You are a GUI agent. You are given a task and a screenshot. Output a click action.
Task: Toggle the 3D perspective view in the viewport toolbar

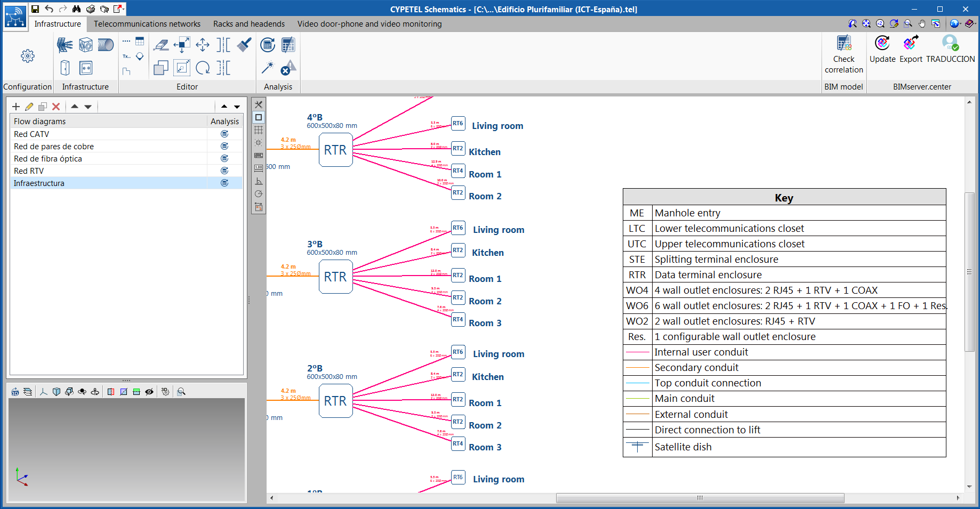(x=16, y=392)
